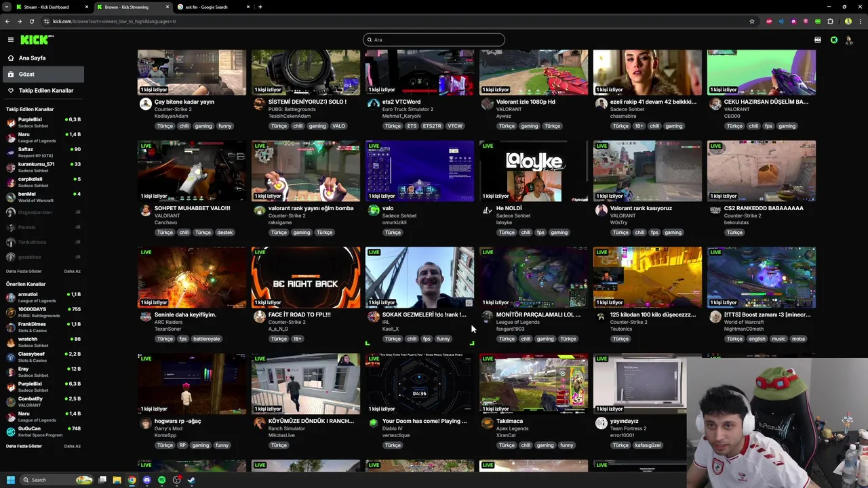The image size is (868, 488).
Task: Open Ana Sayfa in the sidebar
Action: [42, 58]
